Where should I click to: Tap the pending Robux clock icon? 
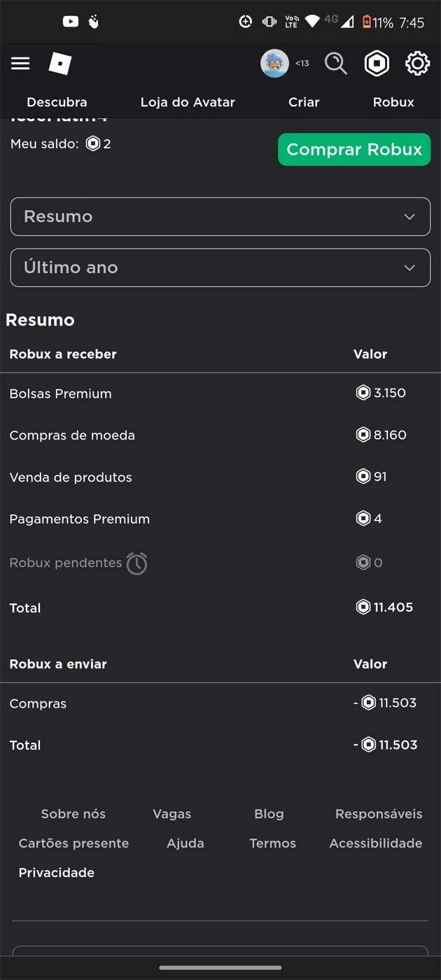coord(137,563)
